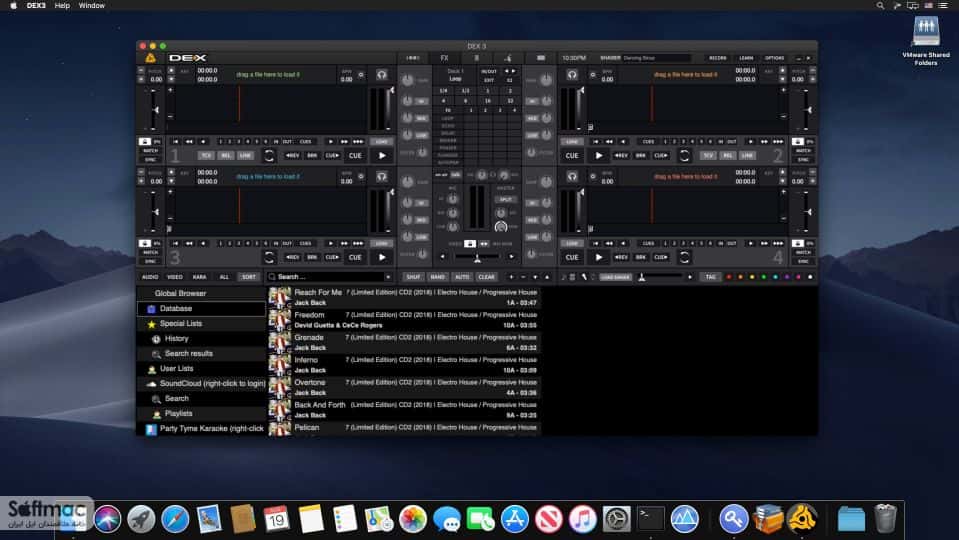959x540 pixels.
Task: Select the AUDIO browser filter
Action: coord(150,277)
